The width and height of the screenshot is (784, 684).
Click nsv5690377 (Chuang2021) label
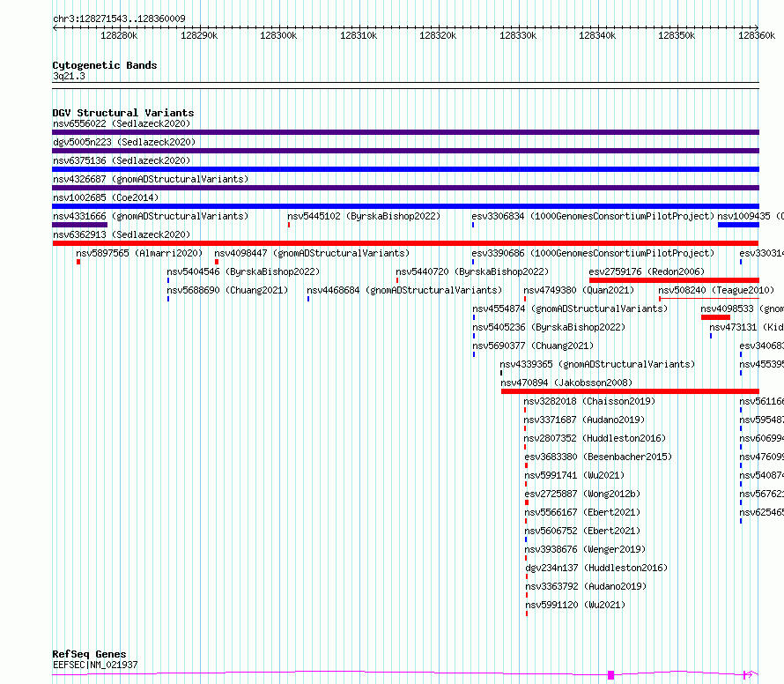pos(533,346)
